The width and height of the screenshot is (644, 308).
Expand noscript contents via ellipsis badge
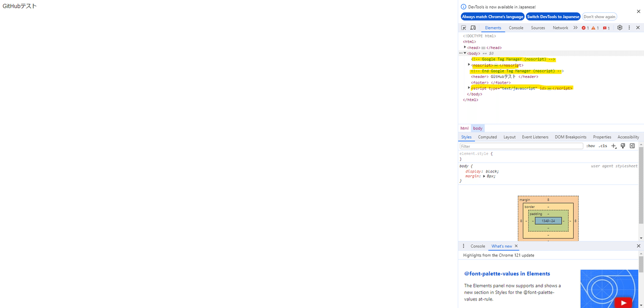(496, 66)
